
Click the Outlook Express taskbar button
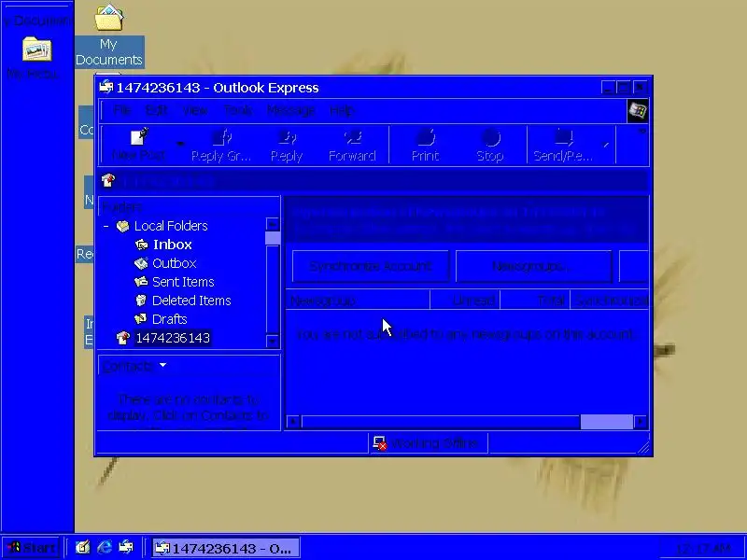click(226, 548)
